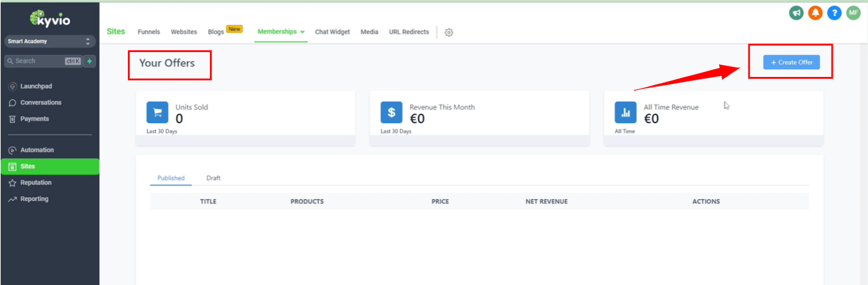This screenshot has height=285, width=868.
Task: Open Conversations in the sidebar
Action: 41,102
